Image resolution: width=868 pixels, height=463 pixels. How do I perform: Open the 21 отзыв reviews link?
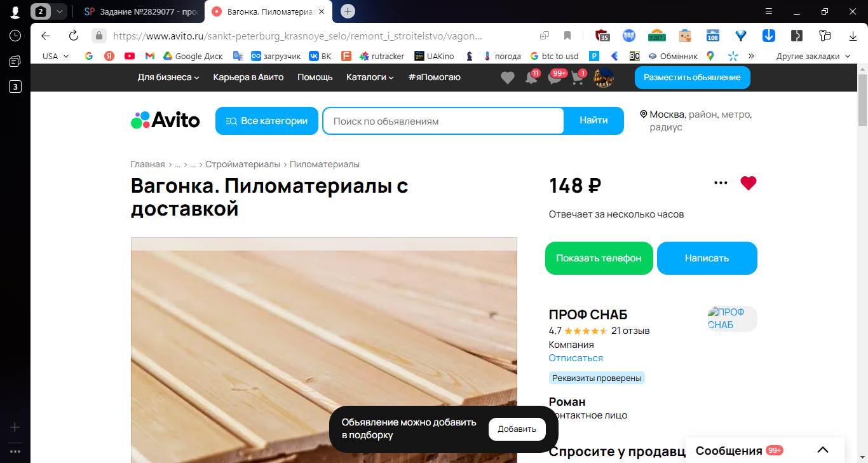(x=630, y=331)
